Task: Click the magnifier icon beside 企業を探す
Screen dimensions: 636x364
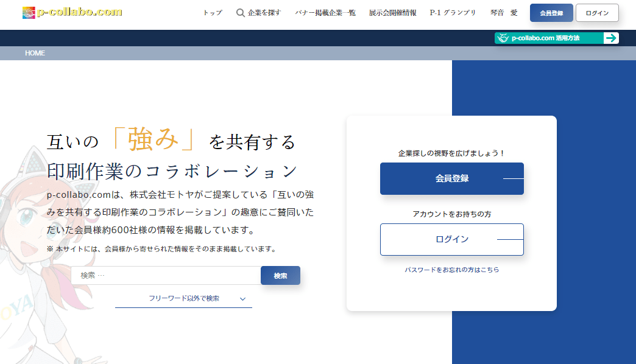Action: click(x=240, y=13)
